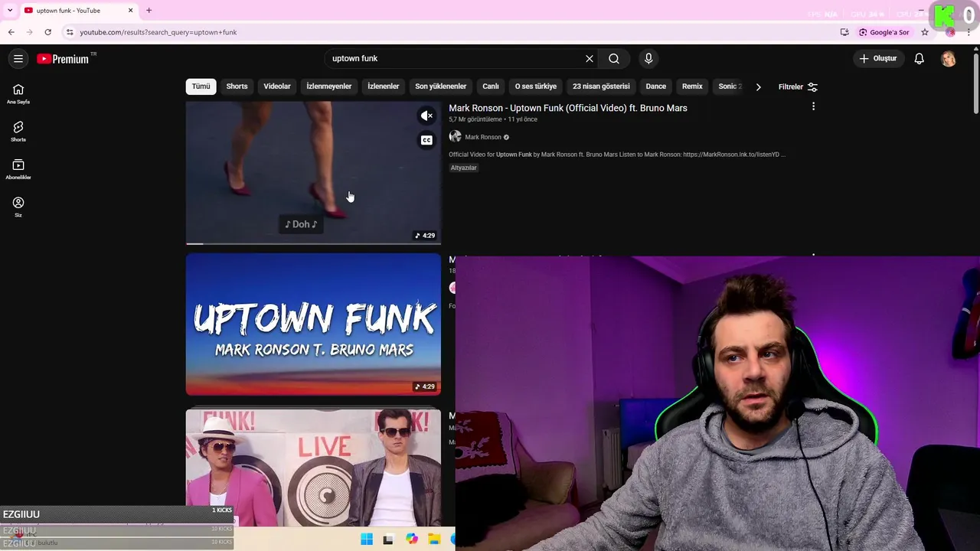Viewport: 980px width, 551px height.
Task: Select the İzlenmeyenler filter chip
Action: (x=329, y=86)
